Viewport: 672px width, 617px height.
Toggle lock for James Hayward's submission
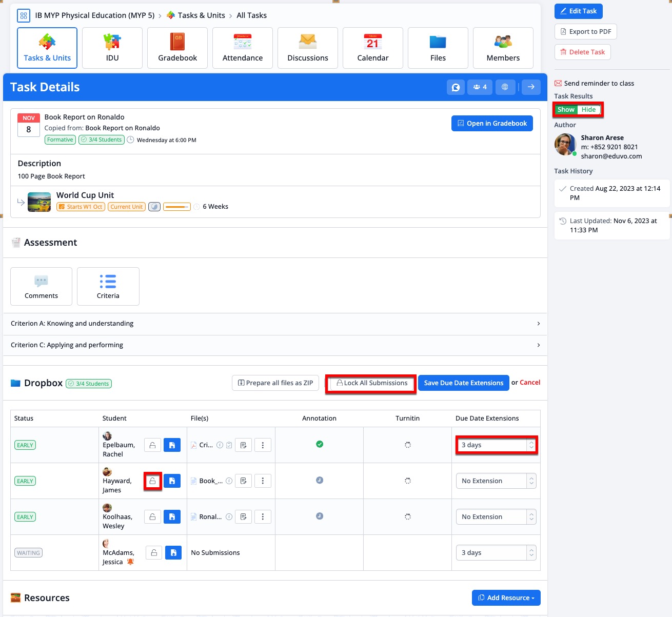coord(152,481)
